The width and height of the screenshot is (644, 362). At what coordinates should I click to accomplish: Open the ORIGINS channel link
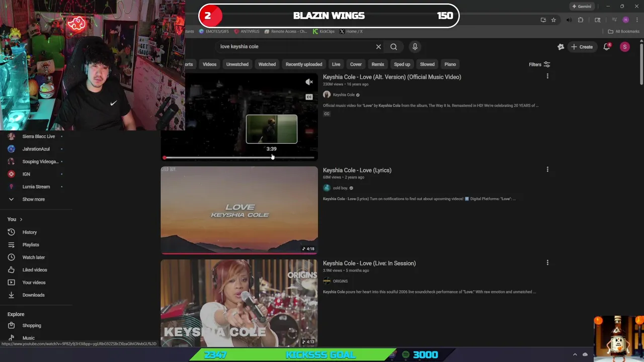click(x=340, y=281)
